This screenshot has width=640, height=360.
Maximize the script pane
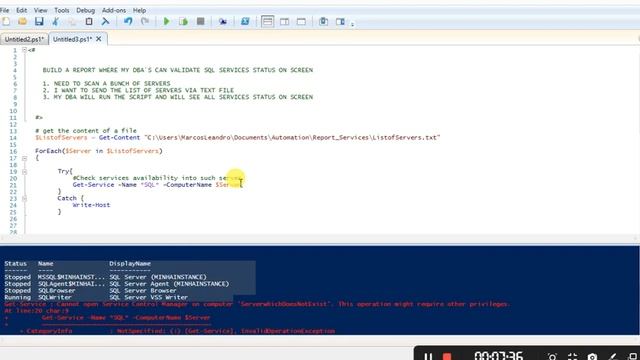(x=301, y=21)
